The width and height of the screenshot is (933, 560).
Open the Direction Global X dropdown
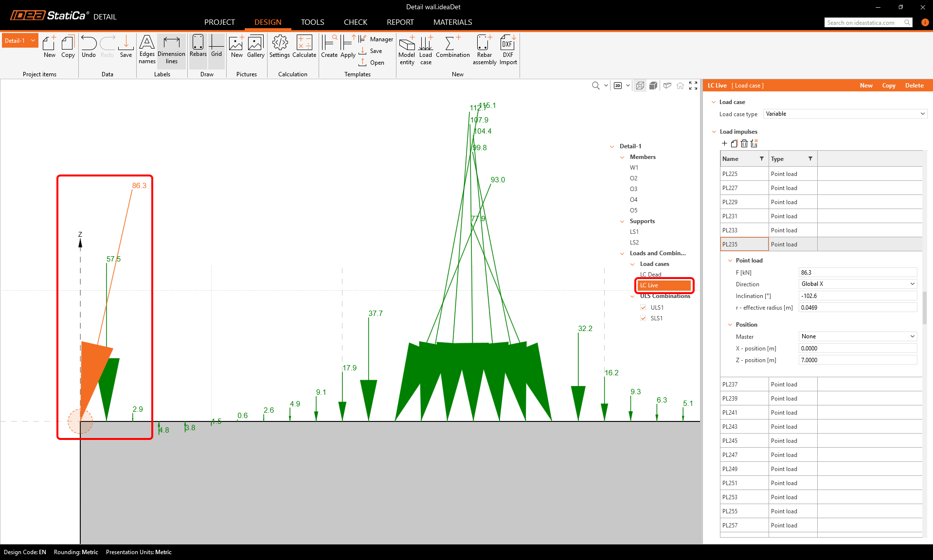click(x=858, y=284)
